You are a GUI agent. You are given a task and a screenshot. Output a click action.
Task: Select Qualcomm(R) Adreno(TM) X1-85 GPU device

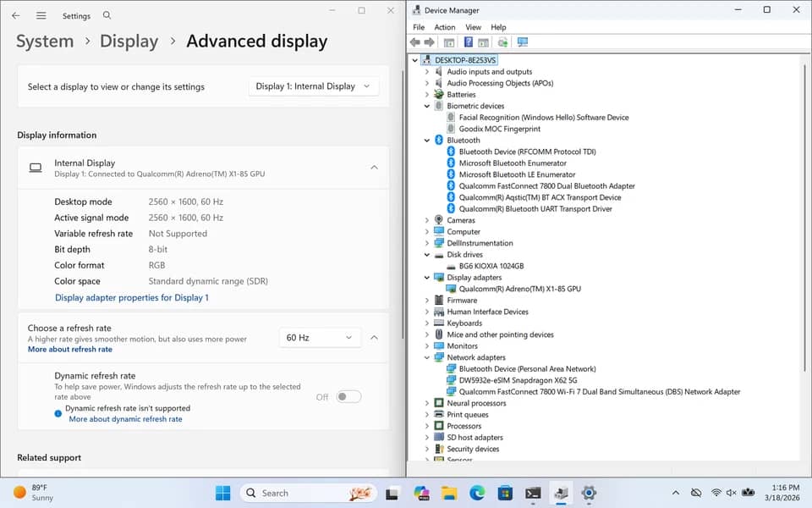519,289
